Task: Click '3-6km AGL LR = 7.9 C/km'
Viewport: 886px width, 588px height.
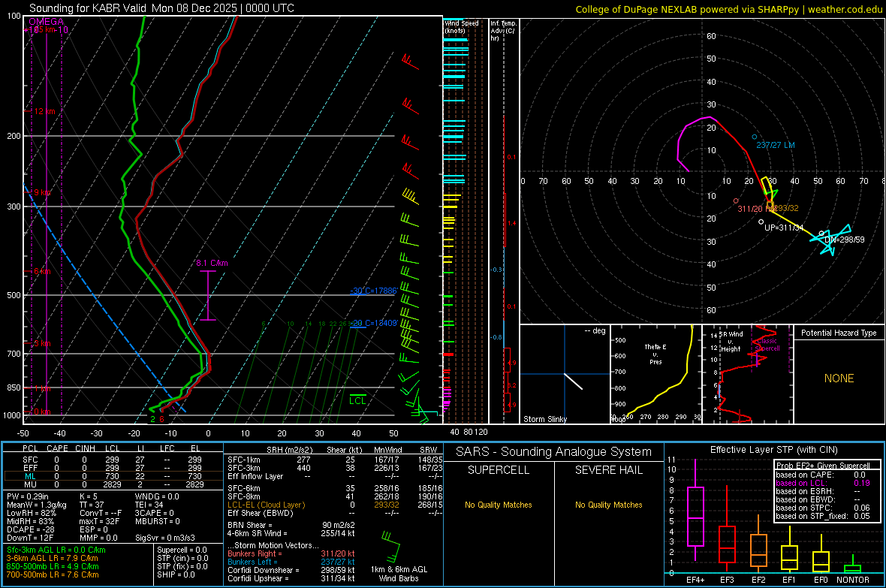Action: coord(53,558)
